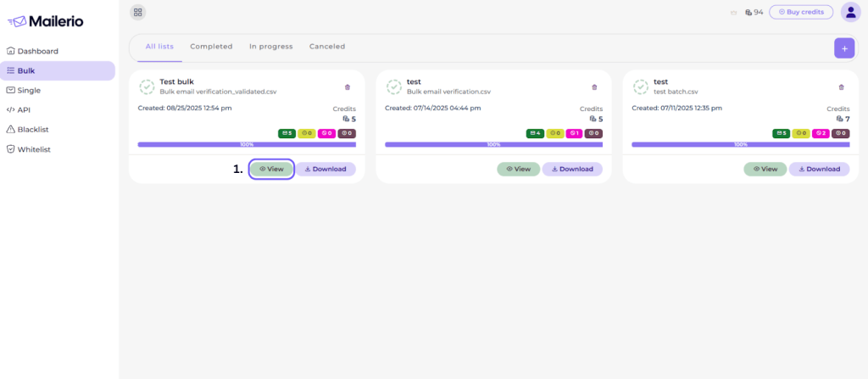Add a new list with the plus button

[844, 48]
